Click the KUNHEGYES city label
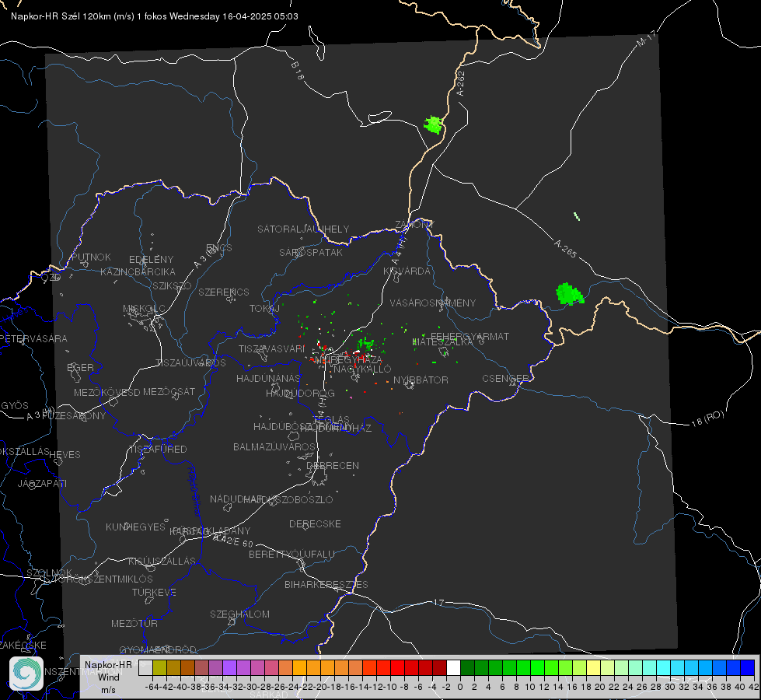This screenshot has height=700, width=761. pyautogui.click(x=135, y=527)
